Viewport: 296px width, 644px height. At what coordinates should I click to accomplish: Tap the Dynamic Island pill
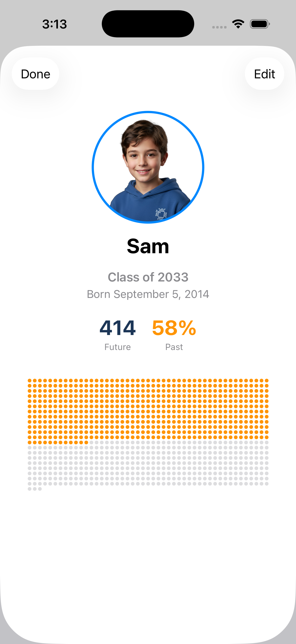[x=148, y=24]
